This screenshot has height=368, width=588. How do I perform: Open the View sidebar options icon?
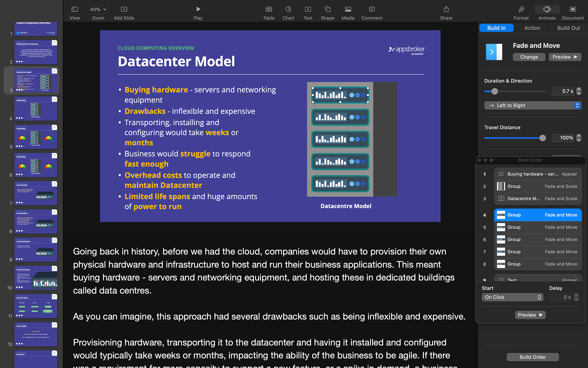click(74, 10)
